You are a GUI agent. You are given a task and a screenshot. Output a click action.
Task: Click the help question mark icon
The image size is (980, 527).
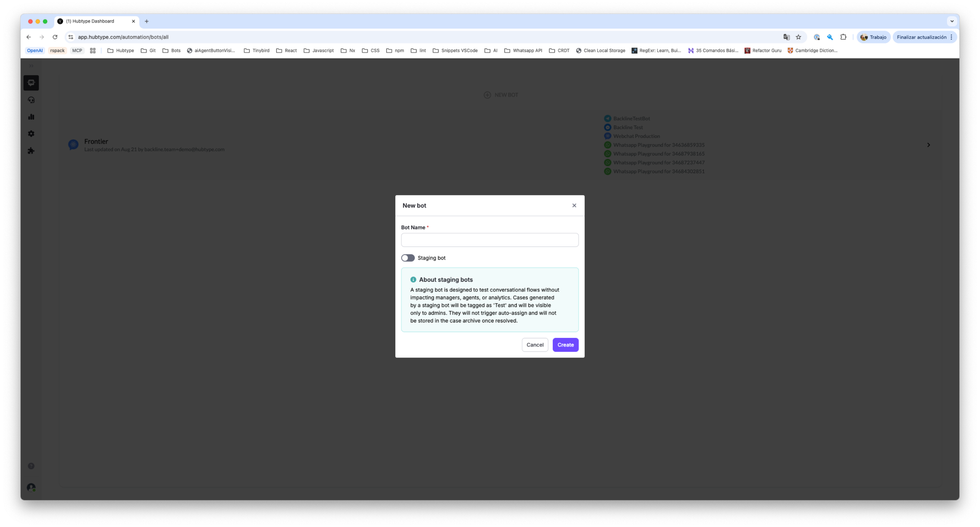[x=31, y=466]
